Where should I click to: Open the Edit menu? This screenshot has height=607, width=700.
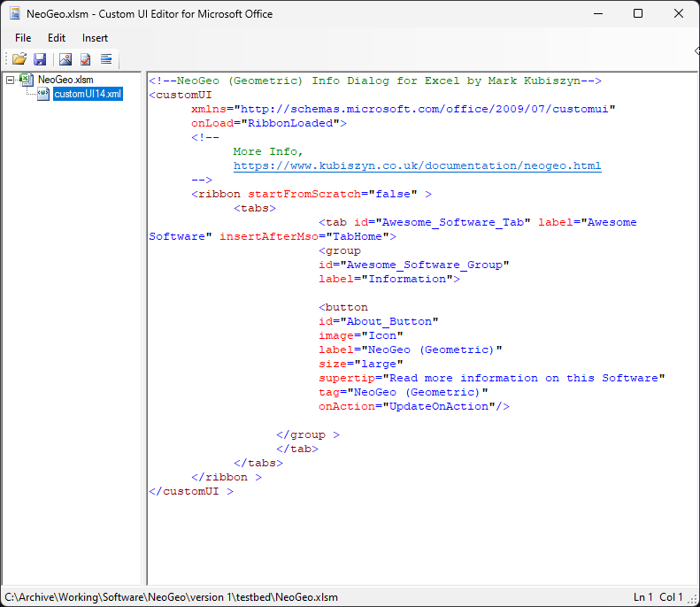point(57,38)
